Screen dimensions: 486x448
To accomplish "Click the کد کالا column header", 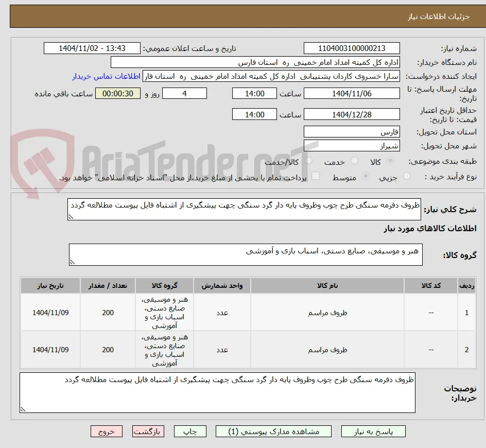I will [x=431, y=286].
